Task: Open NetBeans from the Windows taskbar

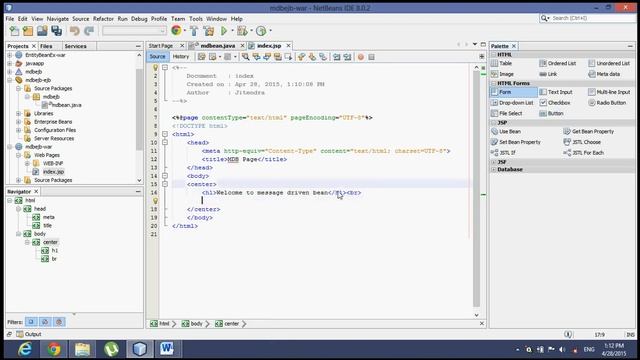Action: coord(140,349)
